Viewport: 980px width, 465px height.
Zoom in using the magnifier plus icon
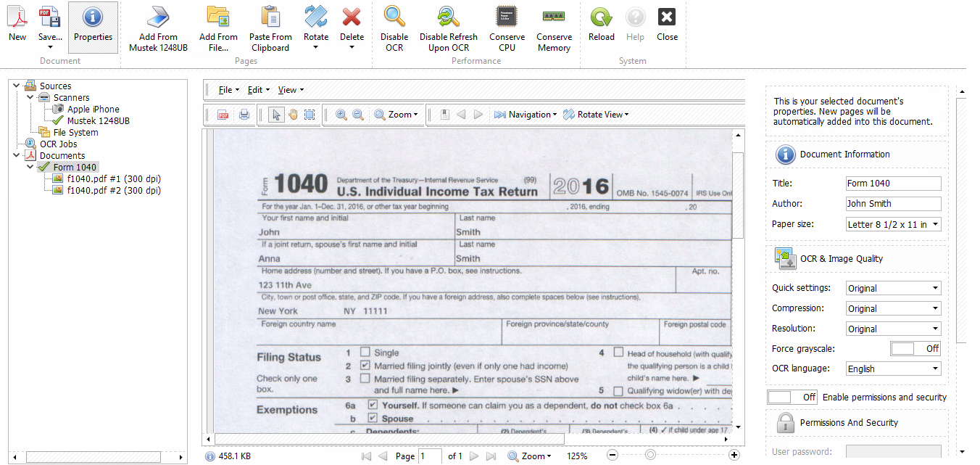(x=341, y=115)
